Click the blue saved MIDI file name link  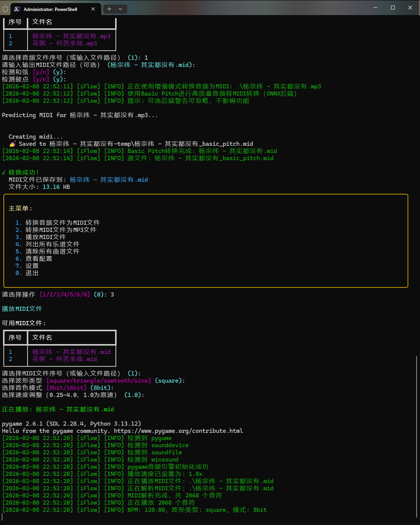pyautogui.click(x=109, y=180)
